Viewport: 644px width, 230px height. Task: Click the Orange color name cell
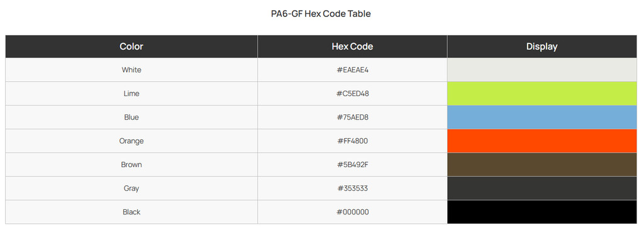tap(131, 141)
